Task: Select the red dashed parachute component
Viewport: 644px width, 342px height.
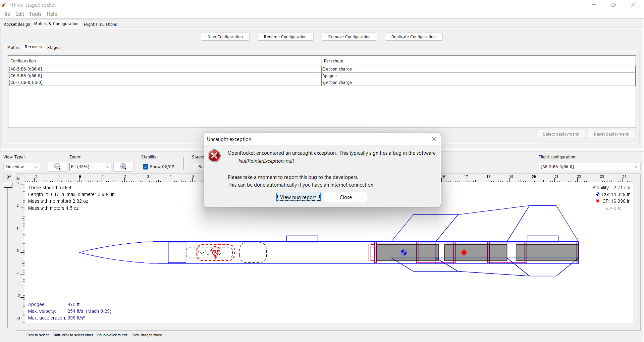Action: 215,252
